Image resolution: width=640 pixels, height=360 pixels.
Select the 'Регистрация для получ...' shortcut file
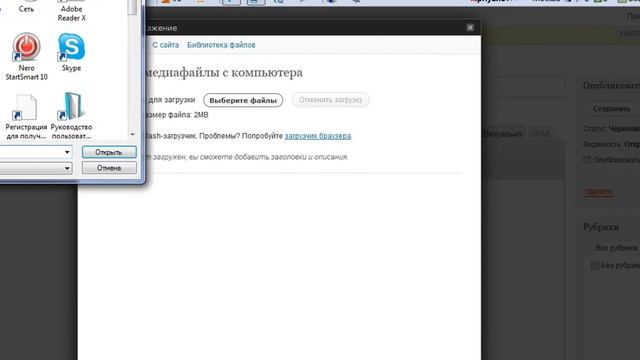[26, 117]
